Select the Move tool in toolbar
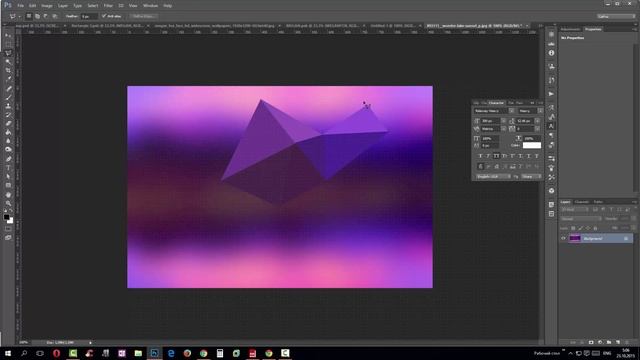The width and height of the screenshot is (640, 360). click(8, 36)
